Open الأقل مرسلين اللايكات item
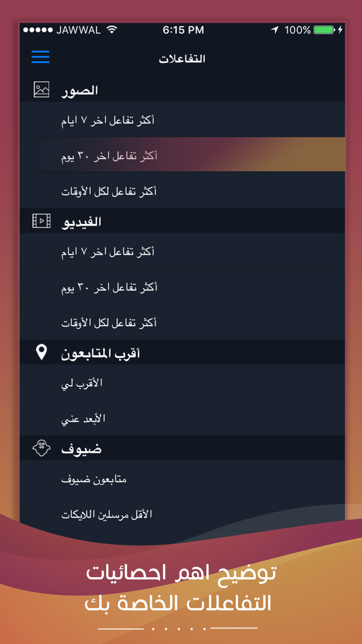Screen dimensions: 362x644 pos(181,514)
